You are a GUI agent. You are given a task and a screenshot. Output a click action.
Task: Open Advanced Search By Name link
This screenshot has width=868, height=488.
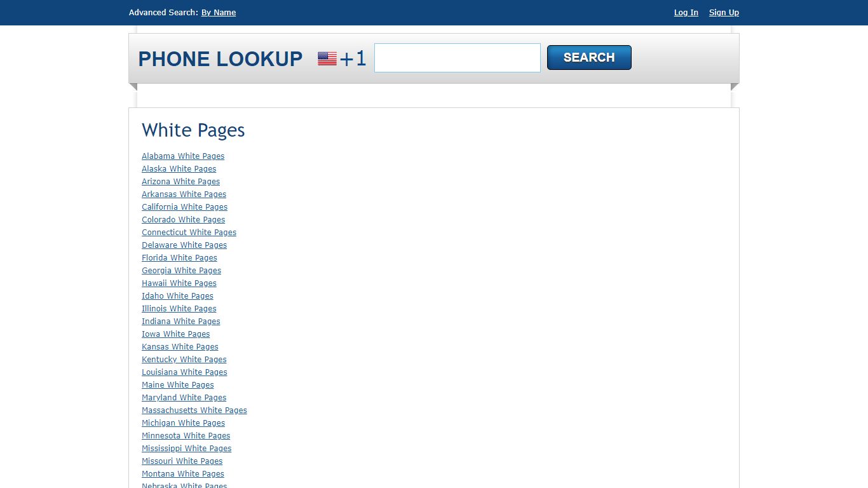(219, 13)
